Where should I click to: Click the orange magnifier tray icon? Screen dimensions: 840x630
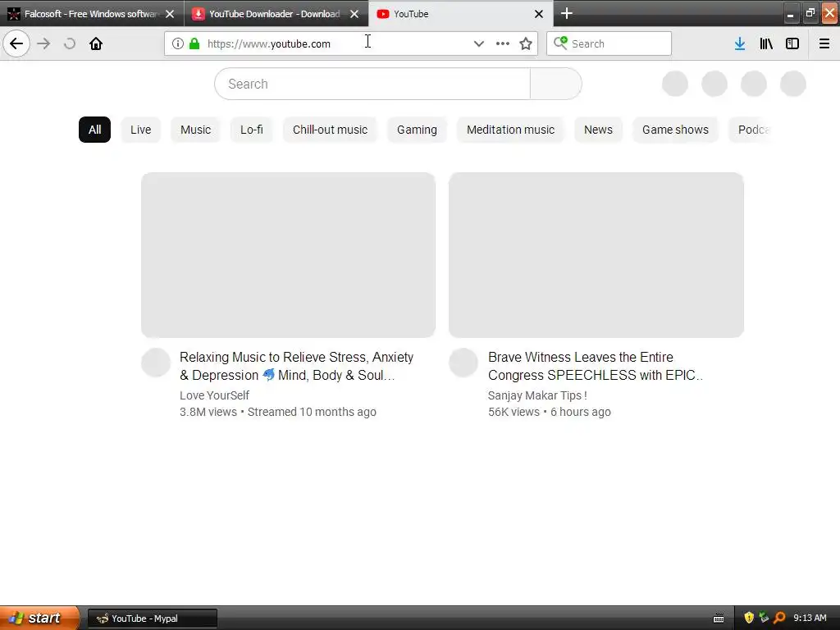point(779,618)
